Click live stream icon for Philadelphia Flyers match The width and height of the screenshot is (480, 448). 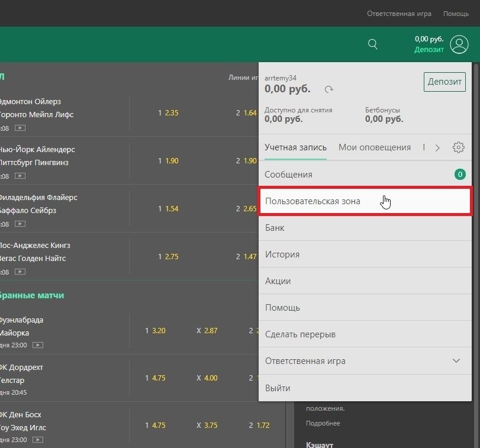[x=20, y=224]
